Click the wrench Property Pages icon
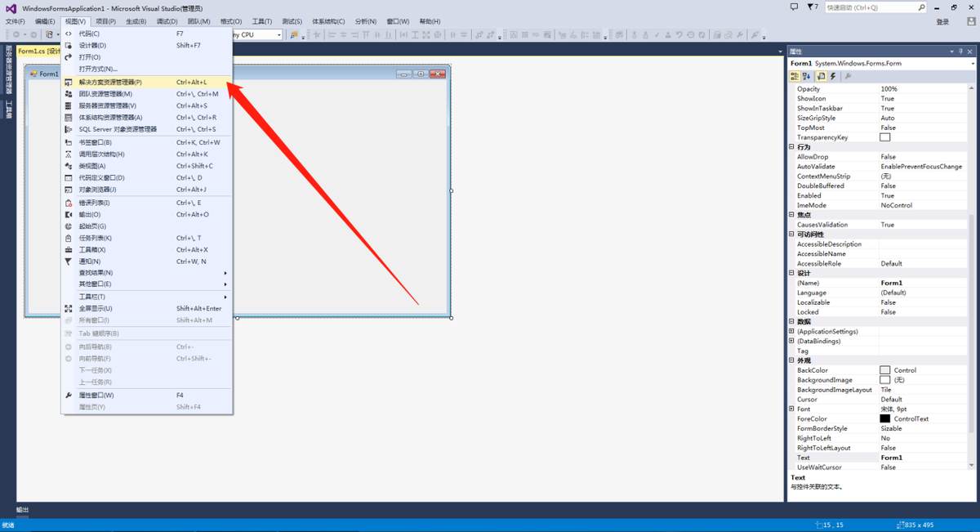The width and height of the screenshot is (980, 532). pyautogui.click(x=848, y=76)
